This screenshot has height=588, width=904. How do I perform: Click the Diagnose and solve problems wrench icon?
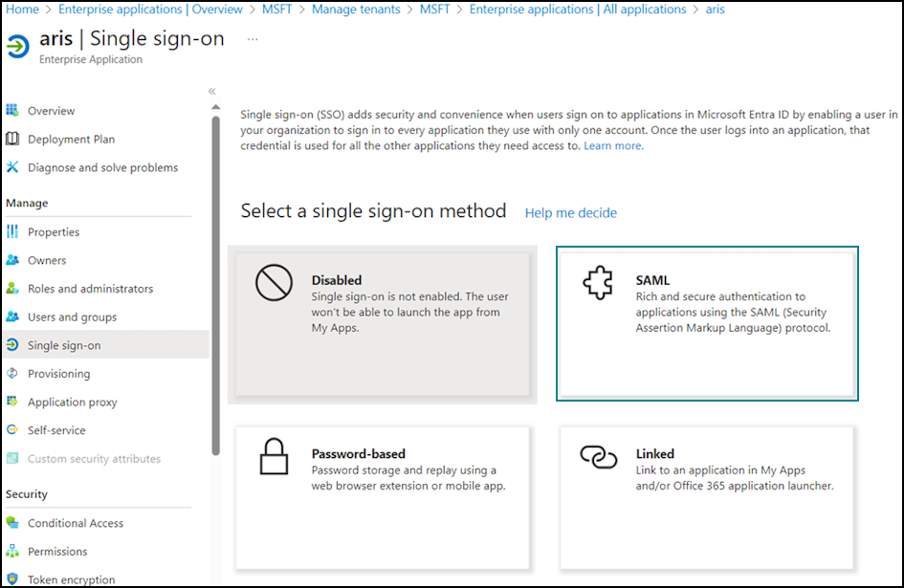click(x=12, y=166)
